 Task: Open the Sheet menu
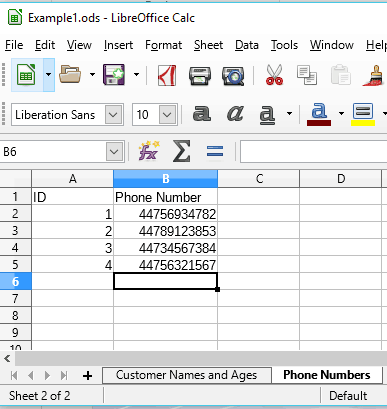[x=208, y=45]
